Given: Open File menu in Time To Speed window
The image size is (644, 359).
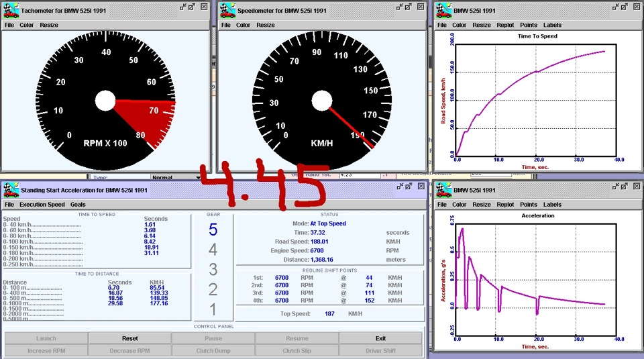Looking at the screenshot, I should click(442, 25).
